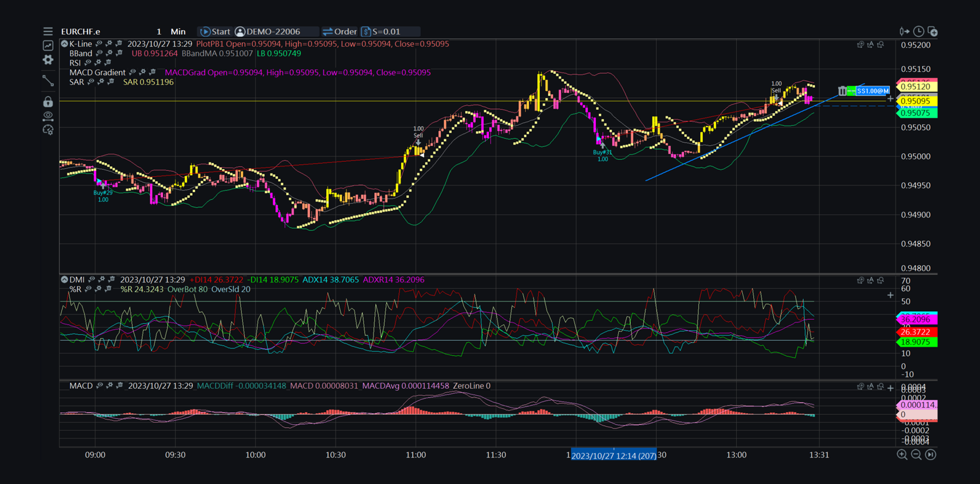
Task: Remove the SAR indicator
Action: pyautogui.click(x=111, y=82)
